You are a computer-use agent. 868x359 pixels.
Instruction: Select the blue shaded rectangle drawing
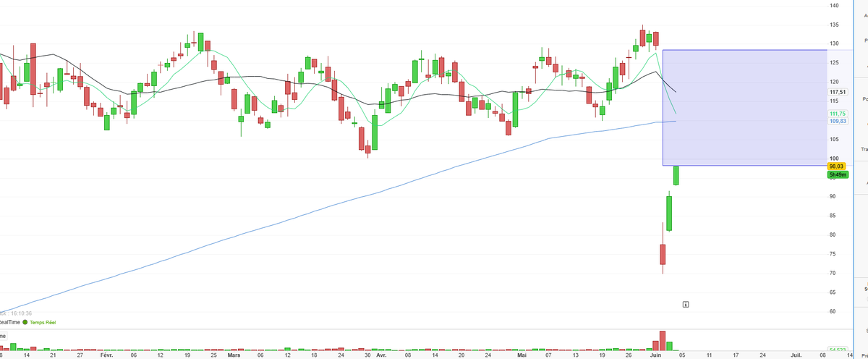click(x=744, y=108)
